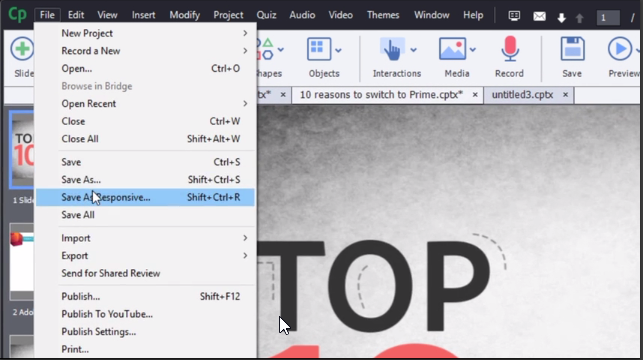Click the green plus Slides icon
Screen dimensions: 643x360
[22, 49]
